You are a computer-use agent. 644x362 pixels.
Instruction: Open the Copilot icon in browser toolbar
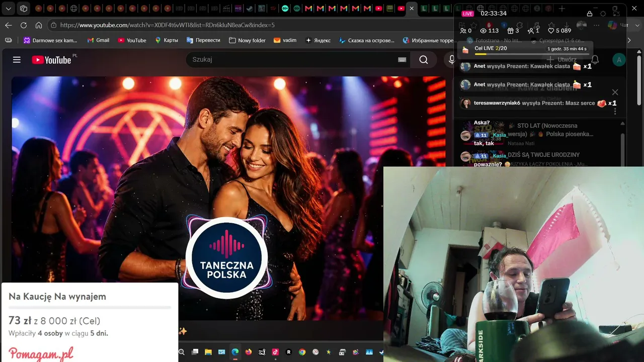point(612,25)
